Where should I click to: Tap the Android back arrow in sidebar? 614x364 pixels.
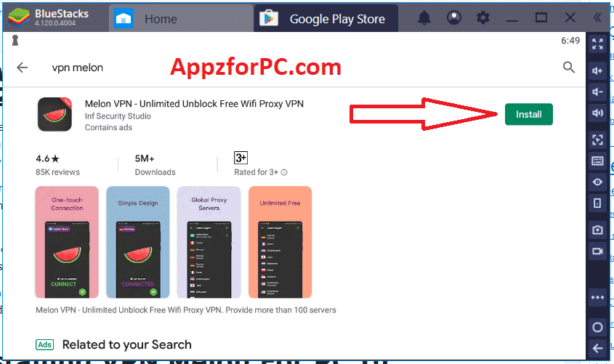597,348
